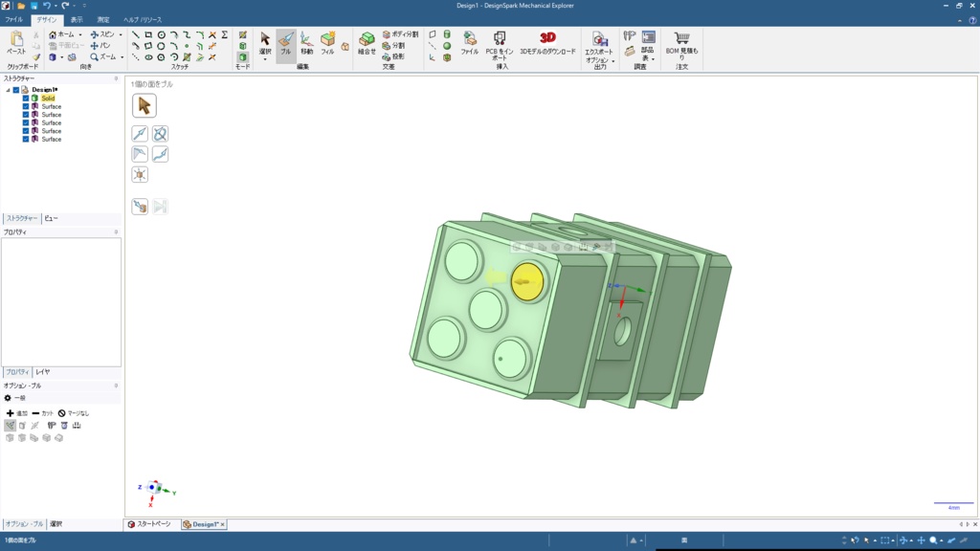Click the cylinder insert icon
This screenshot has width=980, height=551.
click(x=447, y=35)
